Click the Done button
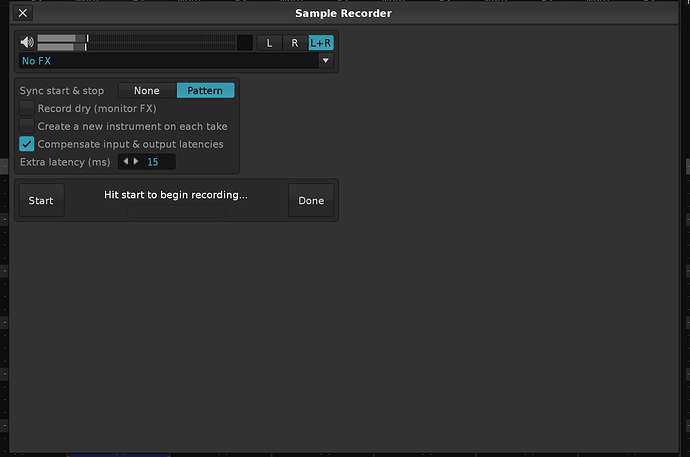Viewport: 690px width, 457px height. pos(311,201)
